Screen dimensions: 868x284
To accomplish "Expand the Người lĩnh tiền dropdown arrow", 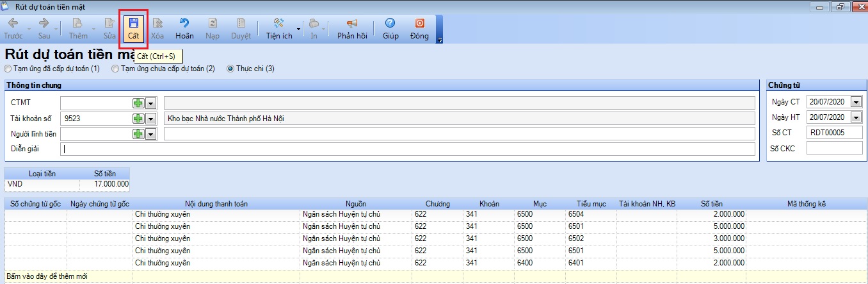I will [151, 134].
